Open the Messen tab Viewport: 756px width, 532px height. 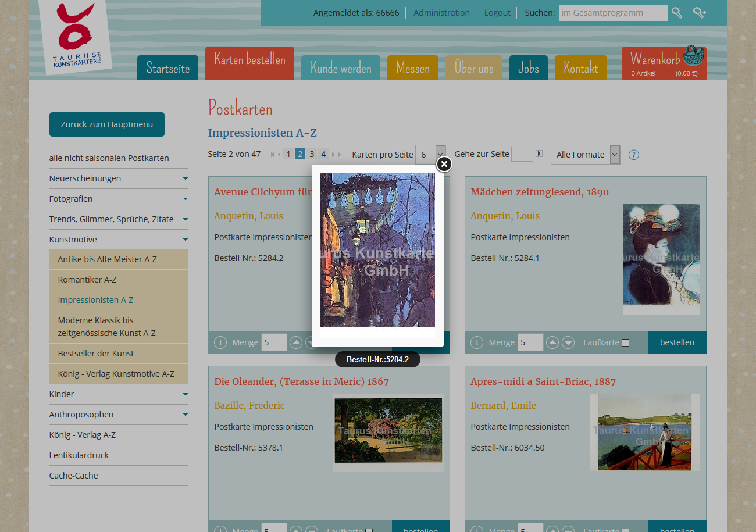[x=413, y=67]
